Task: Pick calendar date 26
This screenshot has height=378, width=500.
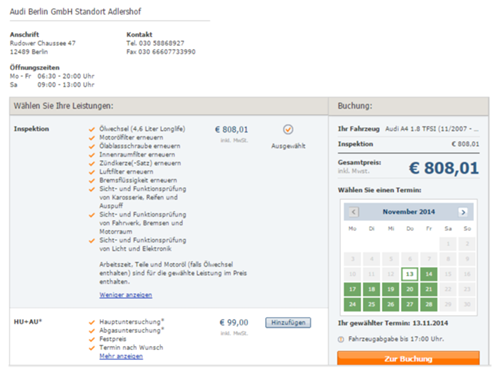Action: click(391, 304)
